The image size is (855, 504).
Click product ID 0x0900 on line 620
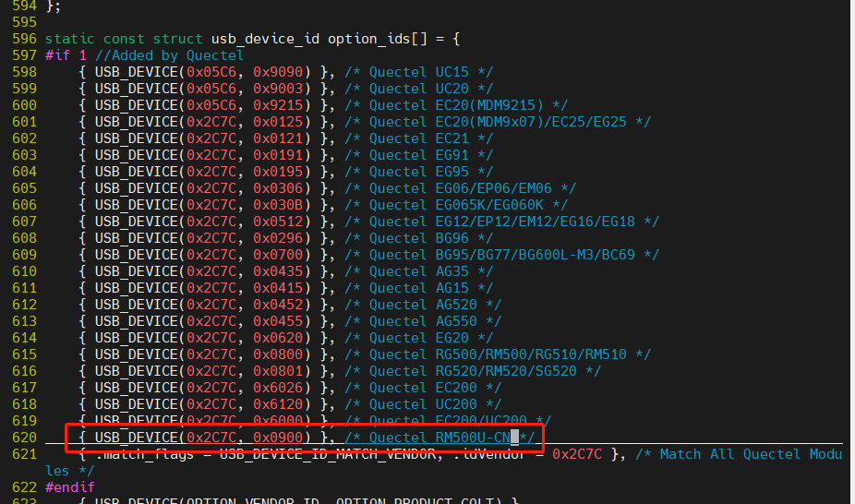278,438
